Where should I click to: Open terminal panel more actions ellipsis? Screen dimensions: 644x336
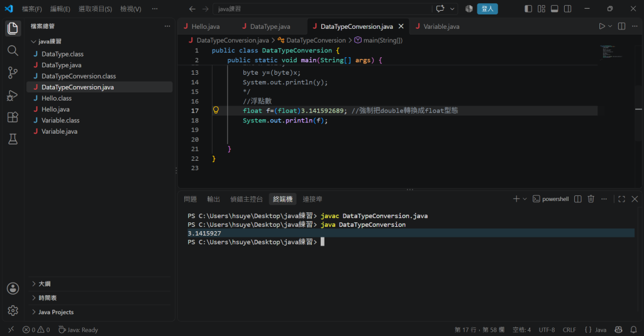(x=604, y=199)
